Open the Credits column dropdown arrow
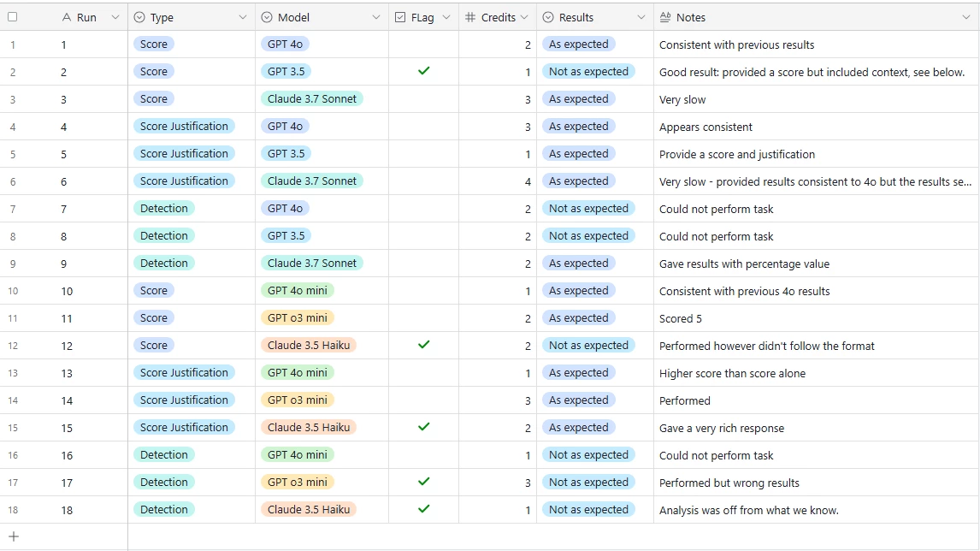Screen dimensions: 980x551 [x=524, y=17]
